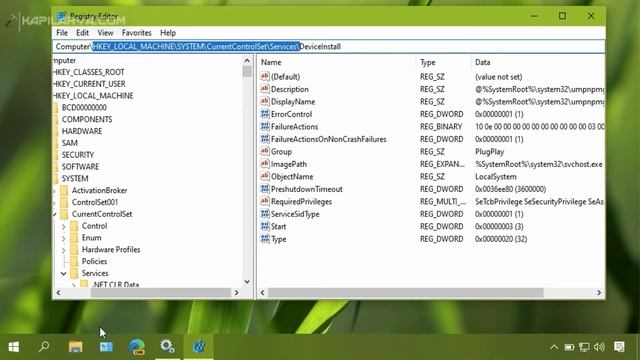Click the FailureActions binary icon

(264, 127)
